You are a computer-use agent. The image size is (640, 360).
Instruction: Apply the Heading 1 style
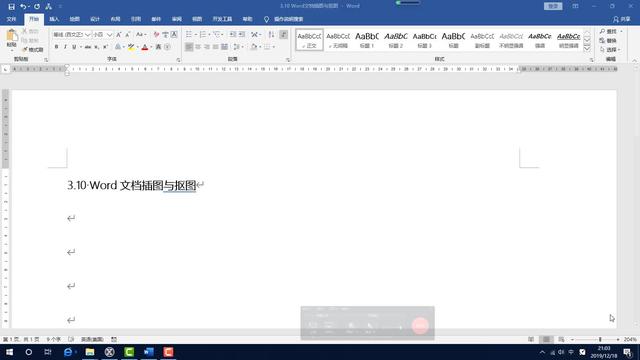click(x=367, y=40)
